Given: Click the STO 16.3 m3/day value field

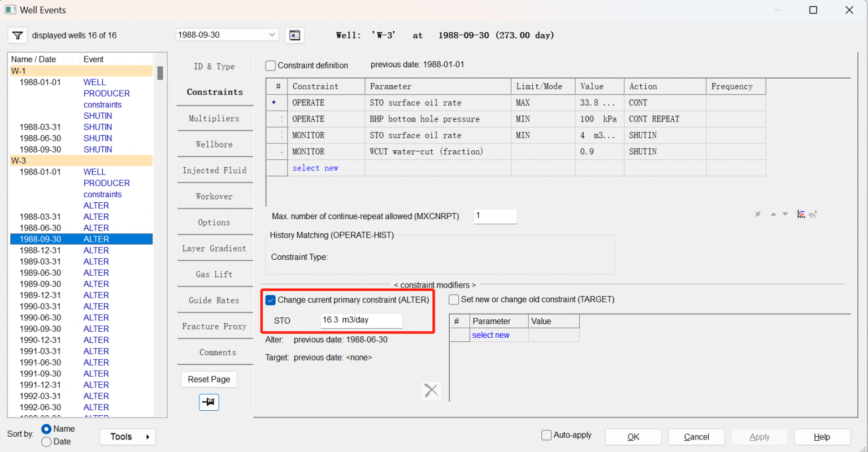Looking at the screenshot, I should click(x=361, y=320).
